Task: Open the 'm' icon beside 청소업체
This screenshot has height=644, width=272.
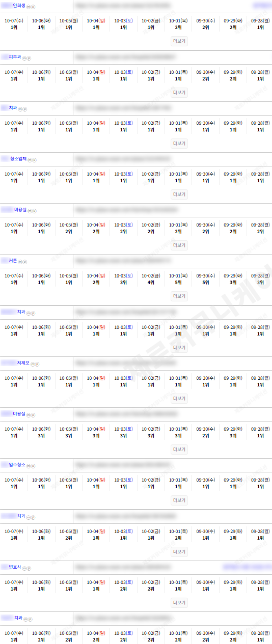Action: tap(30, 160)
